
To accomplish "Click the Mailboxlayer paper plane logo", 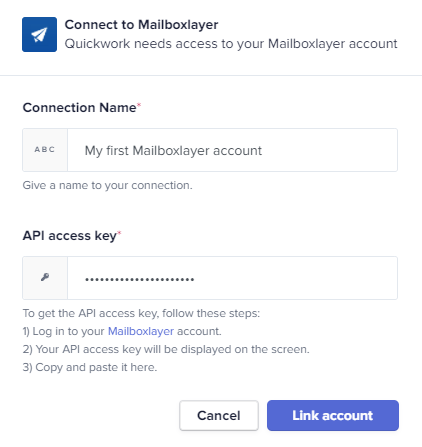I will click(x=39, y=35).
